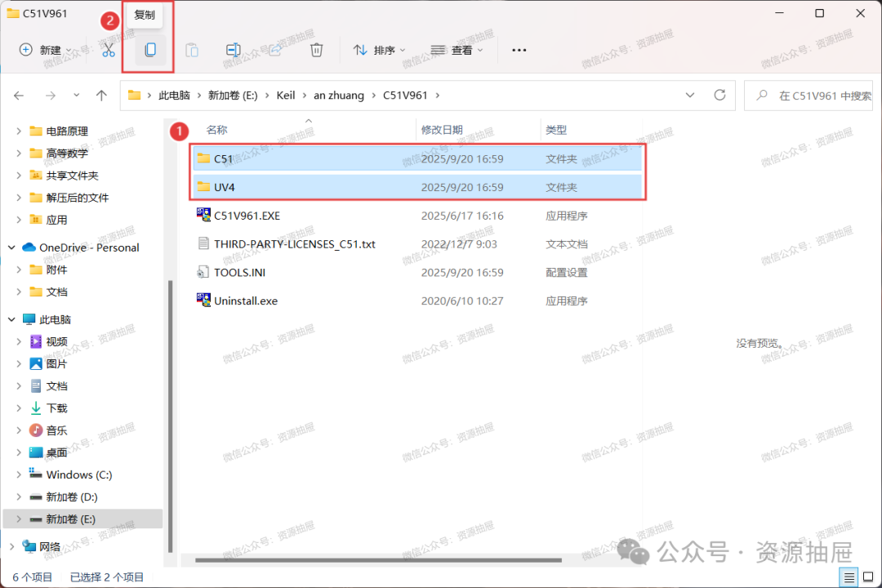Expand the 高等数学 folder in sidebar
The height and width of the screenshot is (588, 882).
(19, 153)
